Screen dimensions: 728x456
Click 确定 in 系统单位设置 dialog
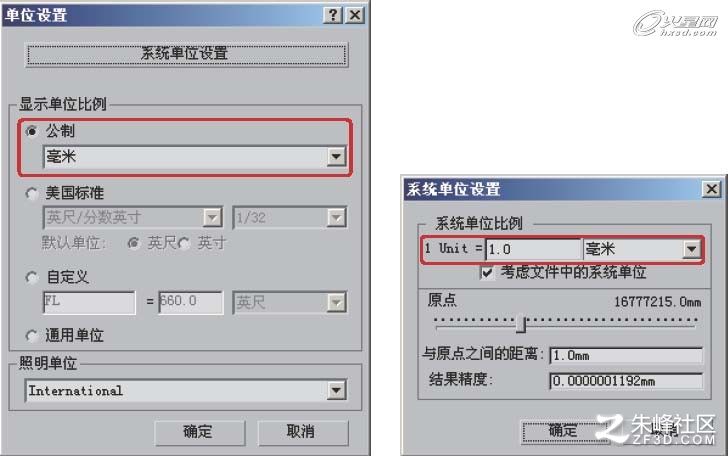pos(563,431)
